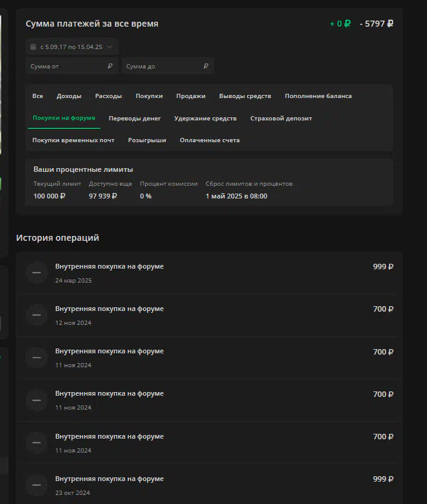This screenshot has width=427, height=504.
Task: Select Удержание средств tab
Action: click(x=205, y=119)
